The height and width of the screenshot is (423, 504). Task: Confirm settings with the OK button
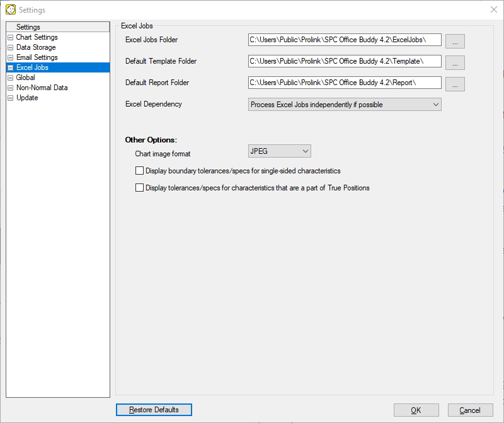click(x=416, y=410)
